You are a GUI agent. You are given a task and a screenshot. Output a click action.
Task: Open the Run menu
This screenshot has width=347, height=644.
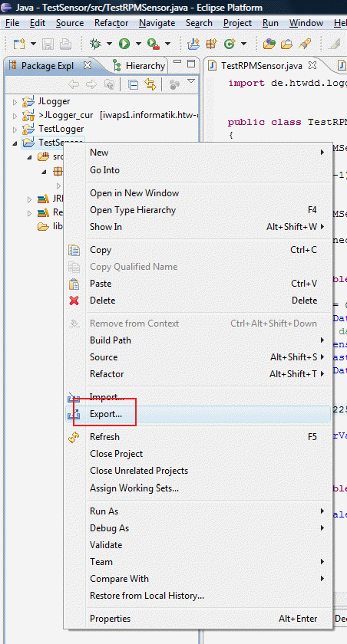pos(270,24)
